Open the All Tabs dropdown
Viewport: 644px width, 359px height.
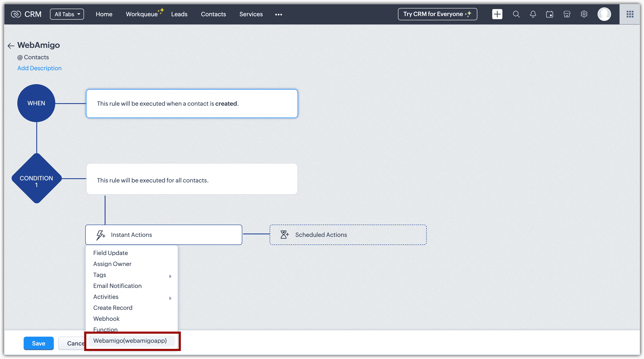[x=67, y=14]
